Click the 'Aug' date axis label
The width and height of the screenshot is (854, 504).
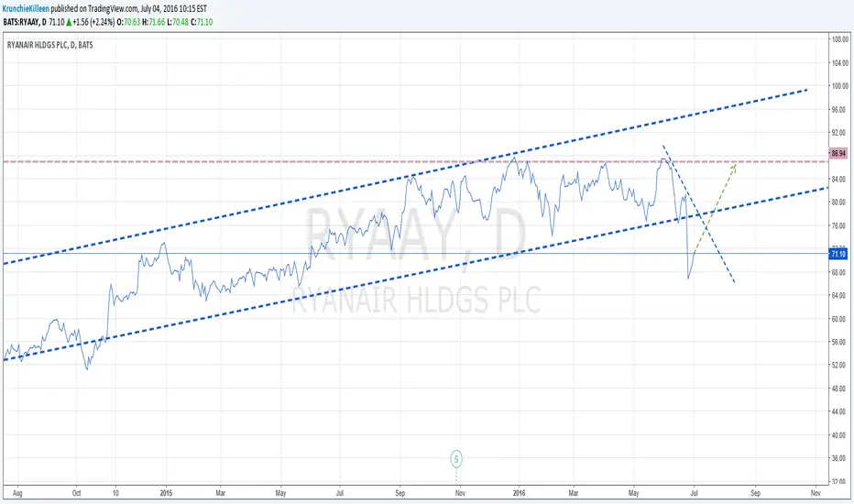point(16,493)
